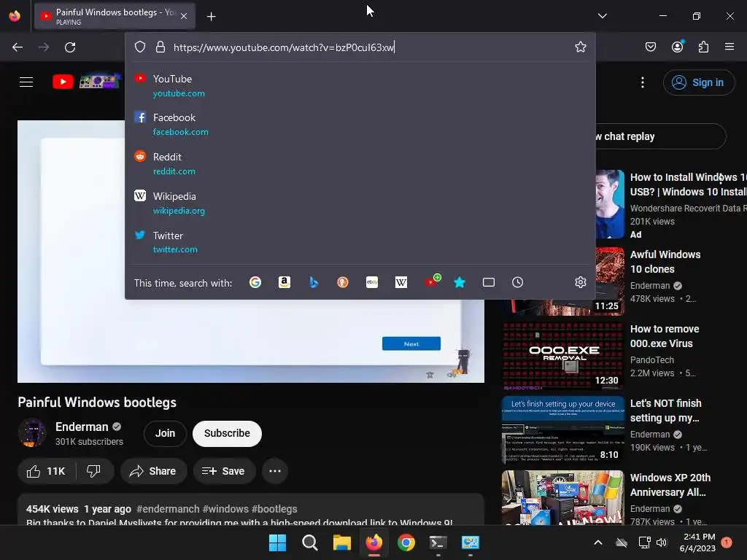Go to the YouTube home logo

click(x=86, y=82)
